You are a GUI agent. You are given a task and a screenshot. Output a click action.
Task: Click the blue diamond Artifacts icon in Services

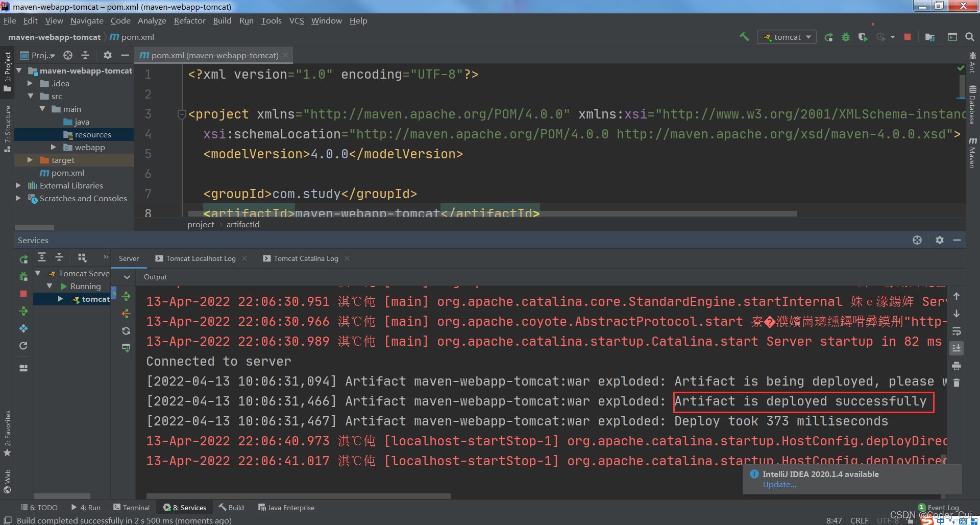(23, 328)
